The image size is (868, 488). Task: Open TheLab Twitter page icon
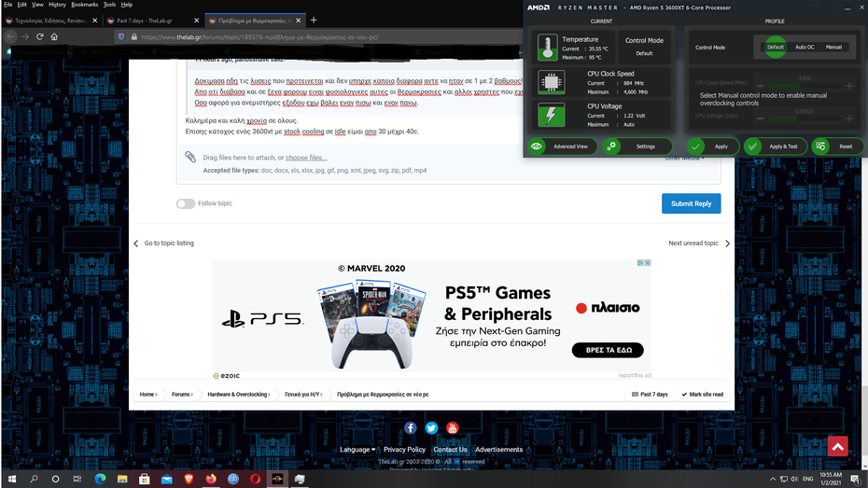[431, 427]
